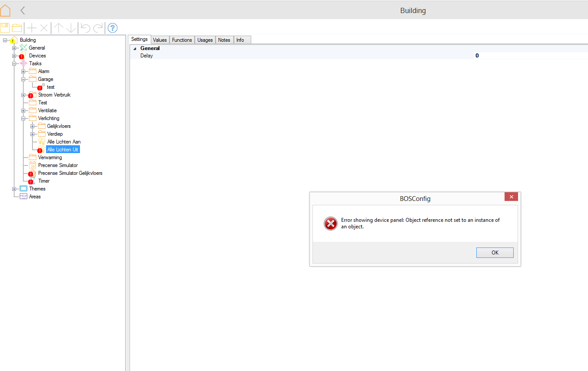Click the home icon in title bar

point(6,10)
